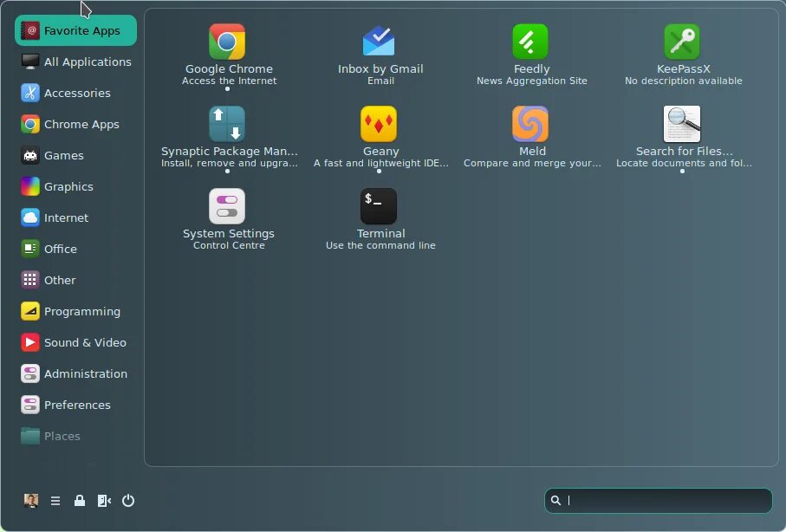Click the 'Control Centre' description text
Viewport: 786px width, 532px height.
tap(229, 245)
